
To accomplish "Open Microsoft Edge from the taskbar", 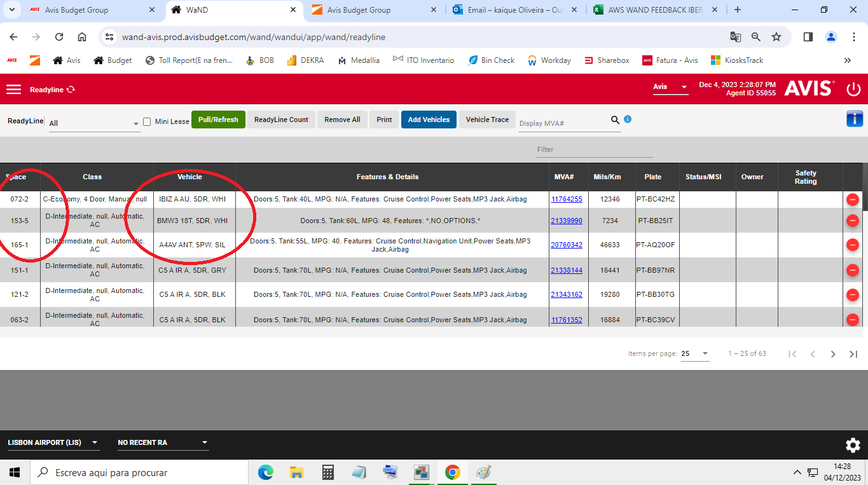I will pyautogui.click(x=266, y=472).
